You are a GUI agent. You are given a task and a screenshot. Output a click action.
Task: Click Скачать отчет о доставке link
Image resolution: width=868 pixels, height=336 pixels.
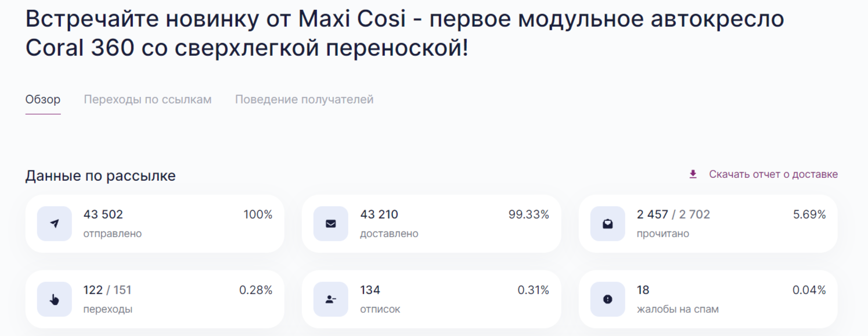pyautogui.click(x=773, y=174)
